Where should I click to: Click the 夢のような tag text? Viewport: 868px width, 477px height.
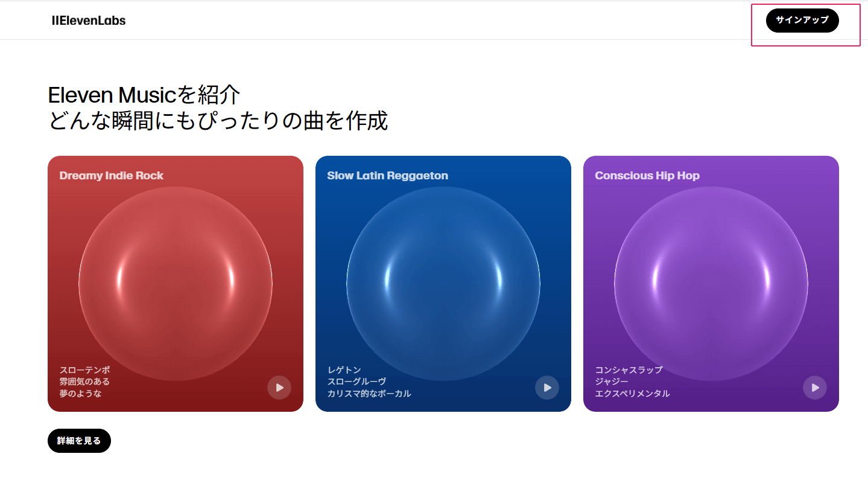click(80, 394)
